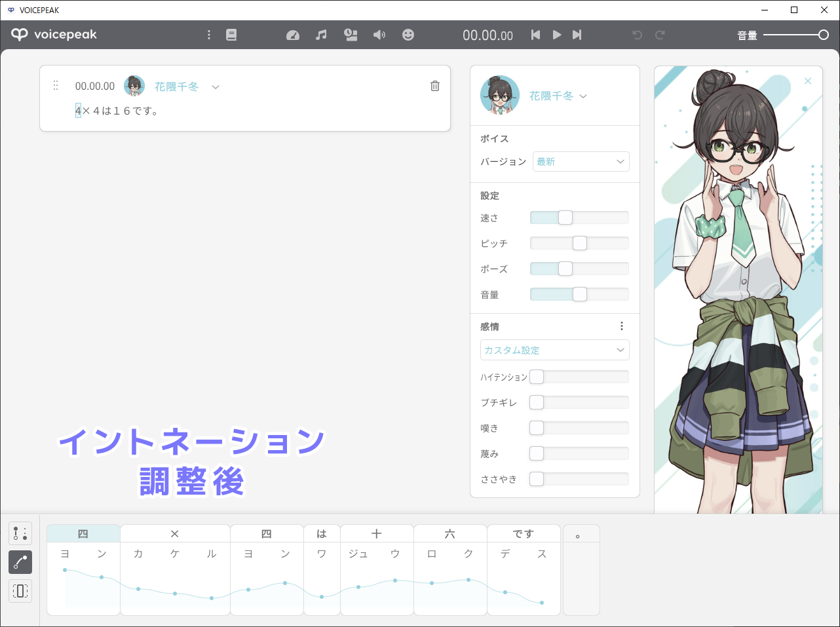
Task: Select the phoneme length mode icon
Action: (20, 591)
